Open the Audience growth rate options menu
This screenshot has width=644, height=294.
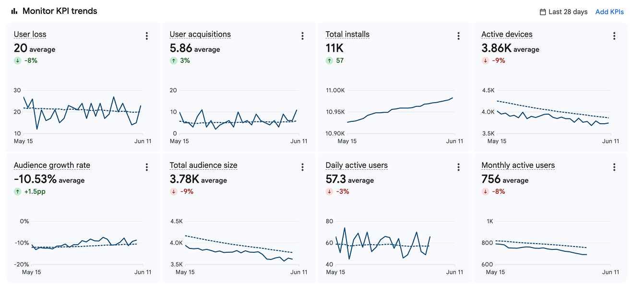pos(147,167)
